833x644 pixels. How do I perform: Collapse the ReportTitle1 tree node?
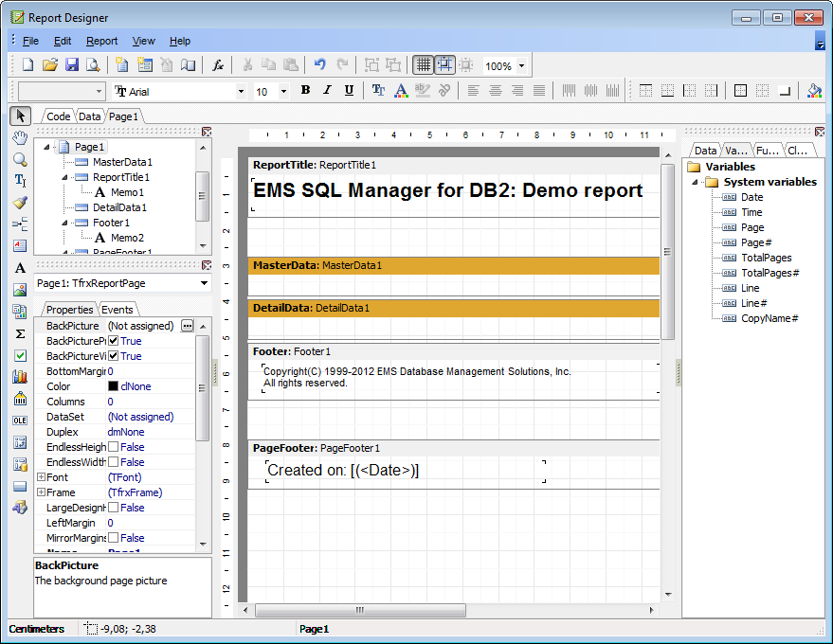pyautogui.click(x=64, y=177)
